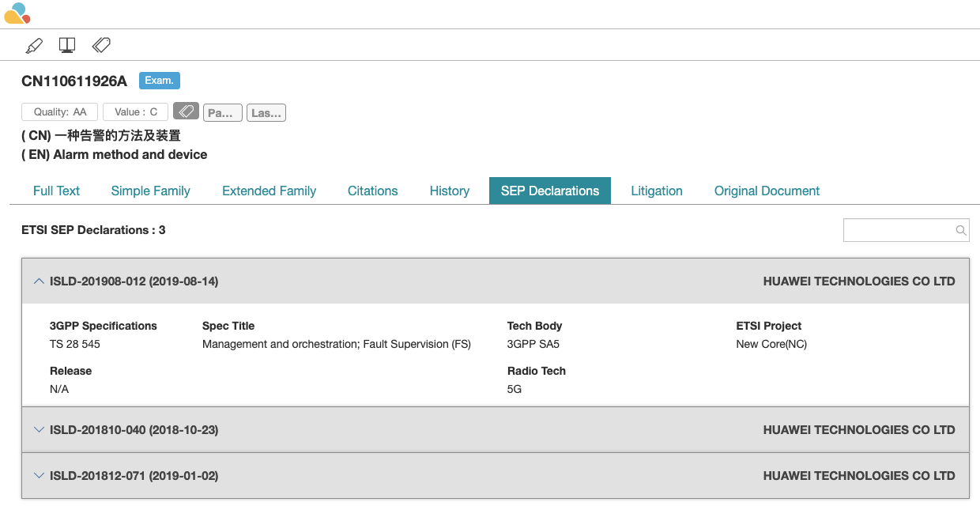Viewport: 980px width, 506px height.
Task: Click the Quality: AA badge
Action: pyautogui.click(x=60, y=111)
